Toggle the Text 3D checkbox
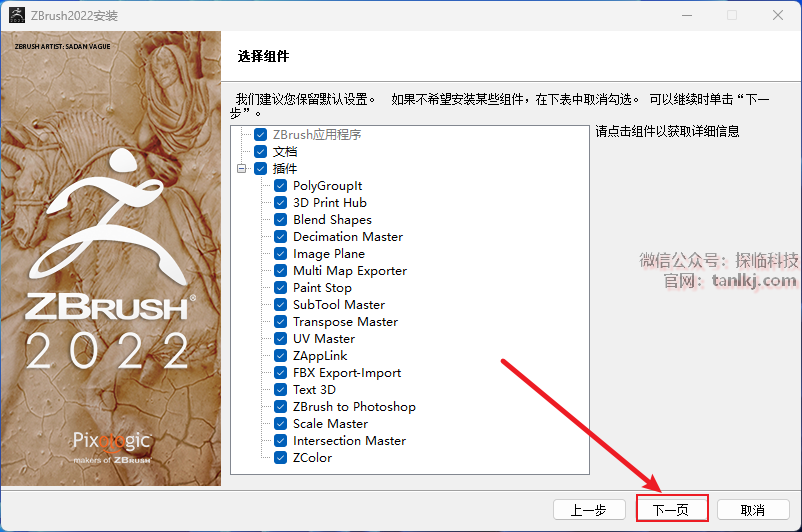 coord(280,389)
